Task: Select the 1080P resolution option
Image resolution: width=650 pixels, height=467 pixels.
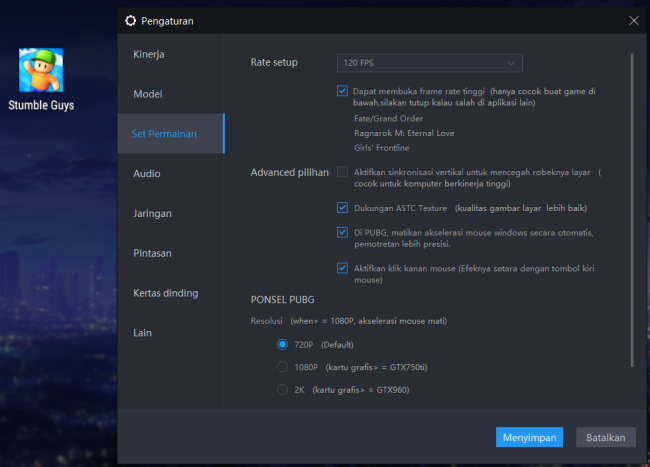Action: pyautogui.click(x=282, y=367)
